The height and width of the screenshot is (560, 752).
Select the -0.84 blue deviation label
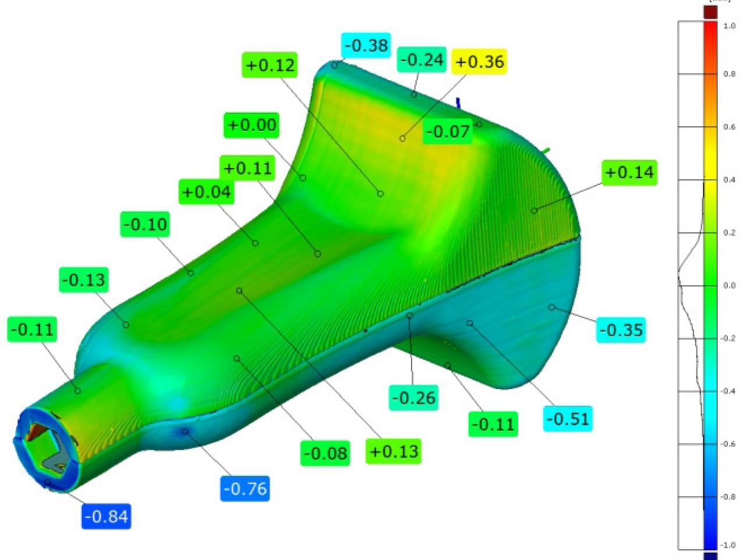click(106, 515)
